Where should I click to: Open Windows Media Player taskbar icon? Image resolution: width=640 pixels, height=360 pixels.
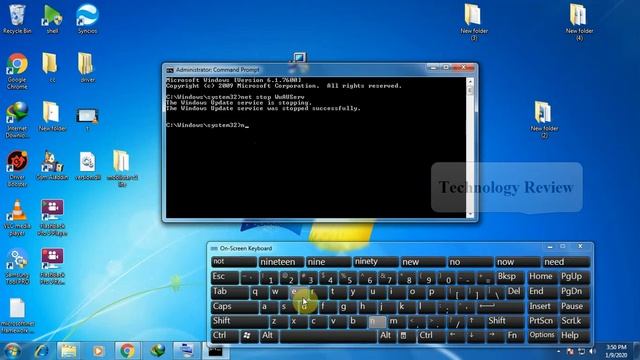(98, 351)
